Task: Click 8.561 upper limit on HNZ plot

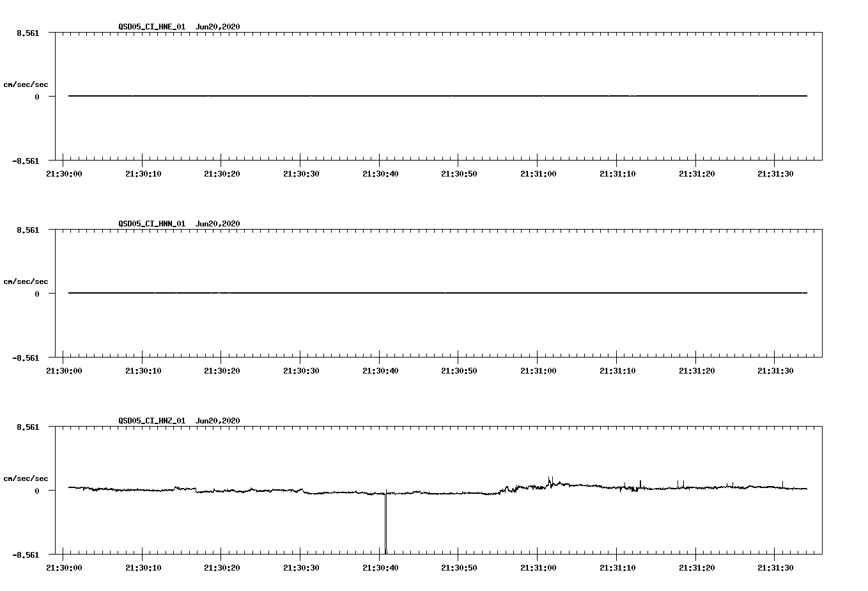Action: click(27, 427)
